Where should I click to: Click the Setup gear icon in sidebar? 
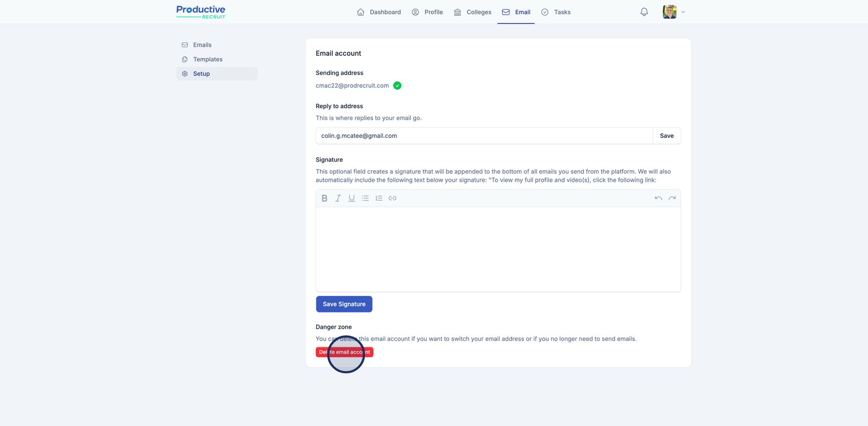coord(185,74)
